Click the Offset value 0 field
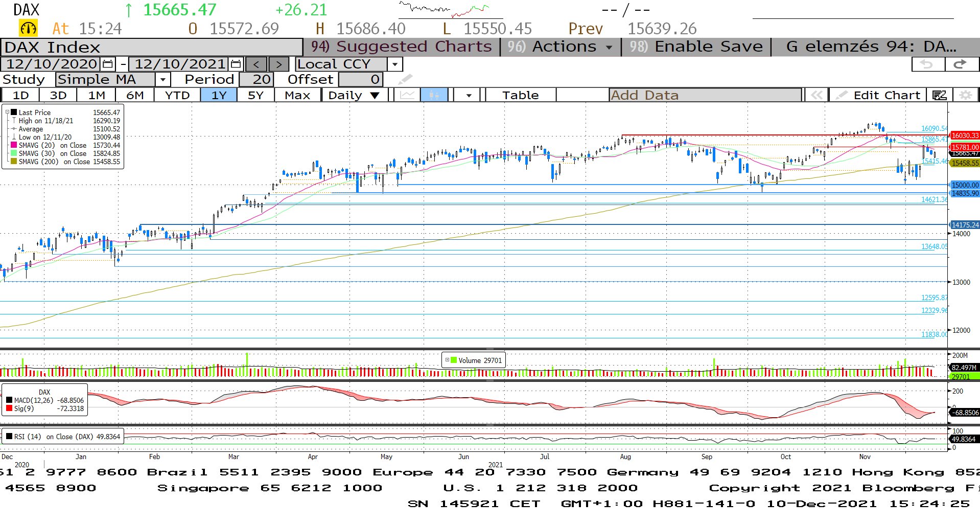 [361, 79]
